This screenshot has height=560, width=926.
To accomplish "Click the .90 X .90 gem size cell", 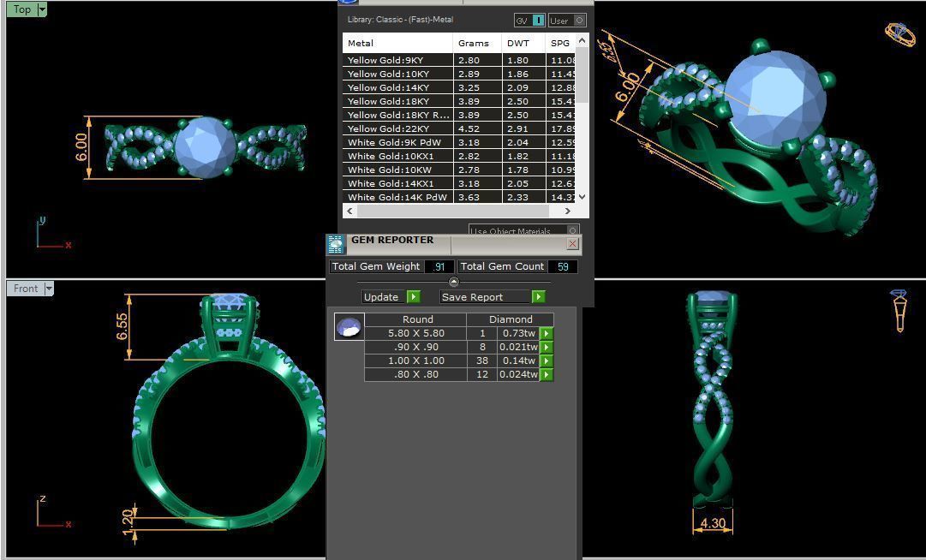I will 415,347.
